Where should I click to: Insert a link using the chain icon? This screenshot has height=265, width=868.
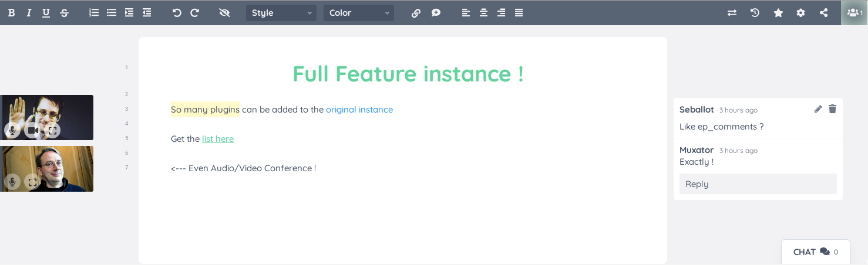(416, 13)
